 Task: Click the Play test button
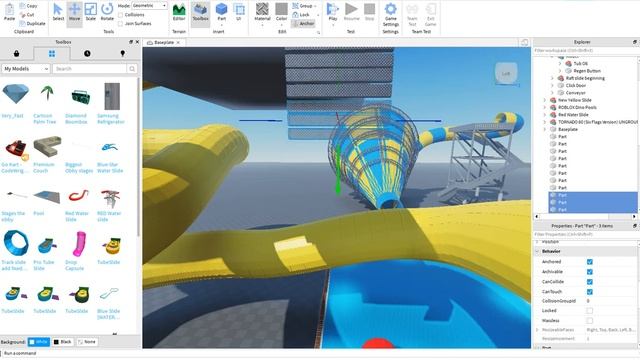[x=333, y=12]
